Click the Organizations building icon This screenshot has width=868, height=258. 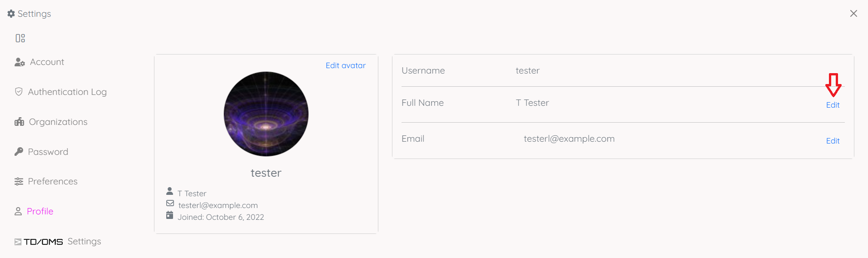pyautogui.click(x=19, y=122)
